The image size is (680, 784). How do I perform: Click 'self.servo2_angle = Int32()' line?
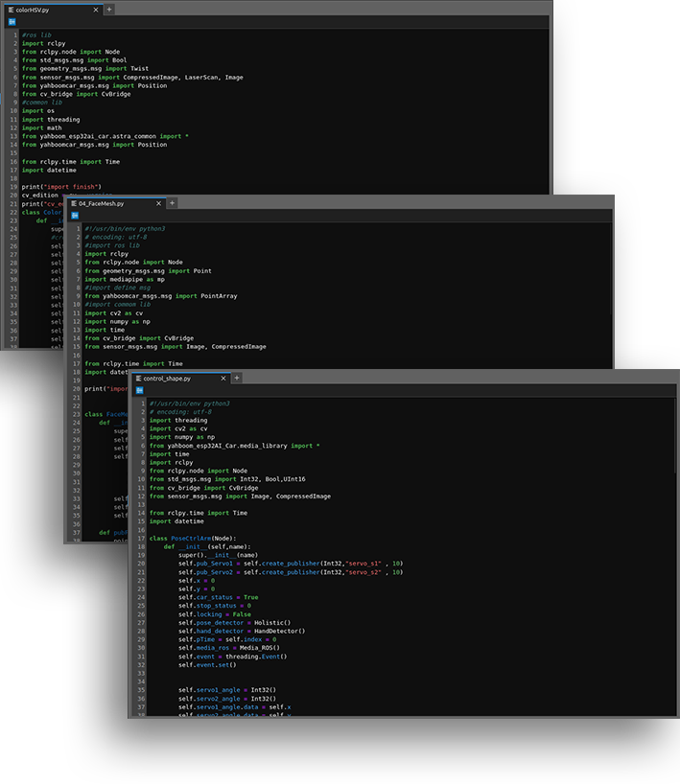click(227, 699)
